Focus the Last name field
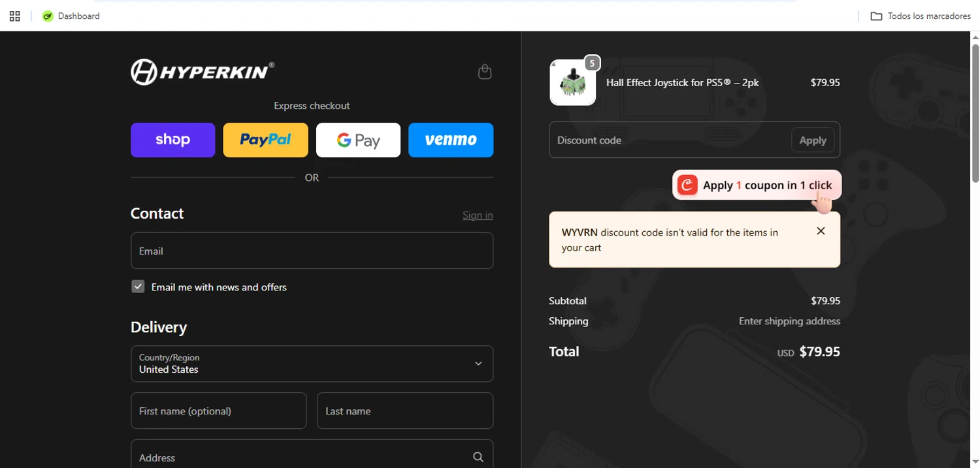The height and width of the screenshot is (468, 980). [405, 411]
